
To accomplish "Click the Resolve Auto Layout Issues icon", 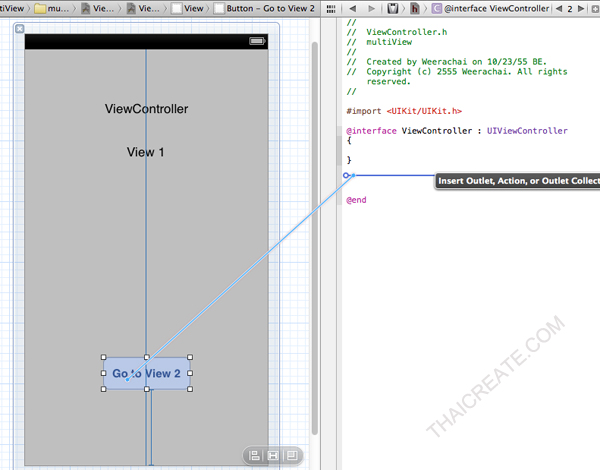I will tap(291, 455).
